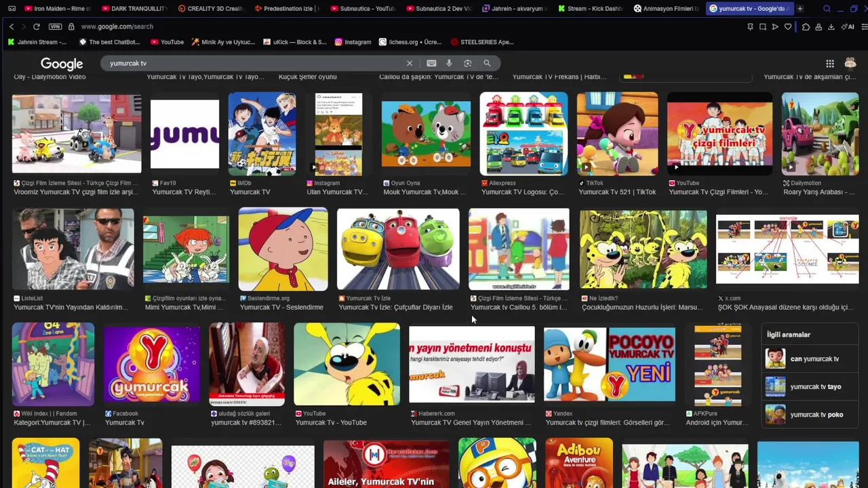Open the on-screen keyboard icon in search
The image size is (868, 488).
click(431, 63)
